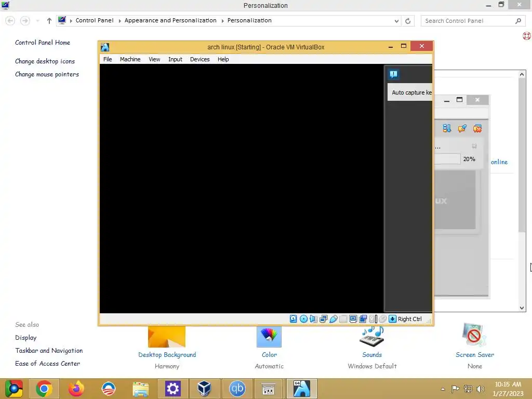Viewport: 532px width, 399px height.
Task: Expand the breadcrumb arrow after Control Panel
Action: click(120, 21)
